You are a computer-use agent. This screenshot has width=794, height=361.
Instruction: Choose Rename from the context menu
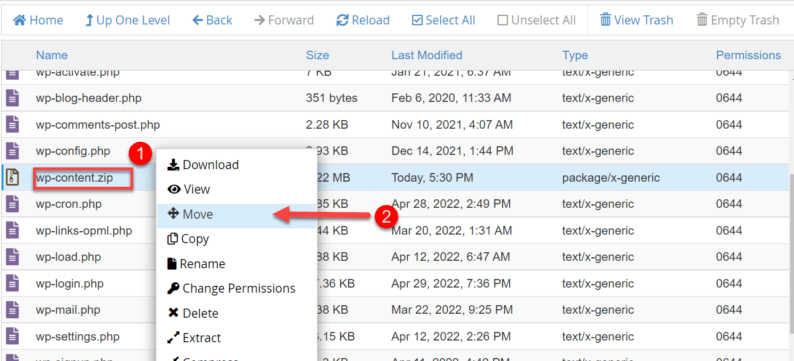[196, 264]
